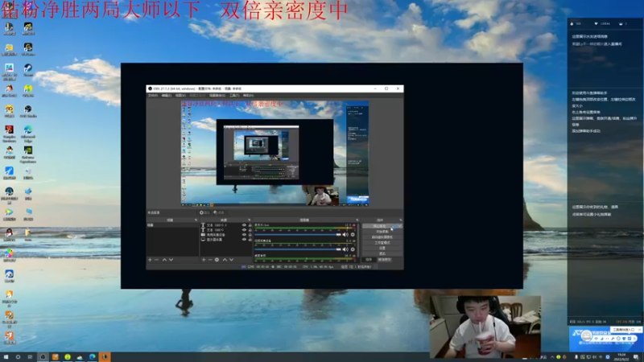Adjust the microphone/Aux volume slider

tap(298, 234)
